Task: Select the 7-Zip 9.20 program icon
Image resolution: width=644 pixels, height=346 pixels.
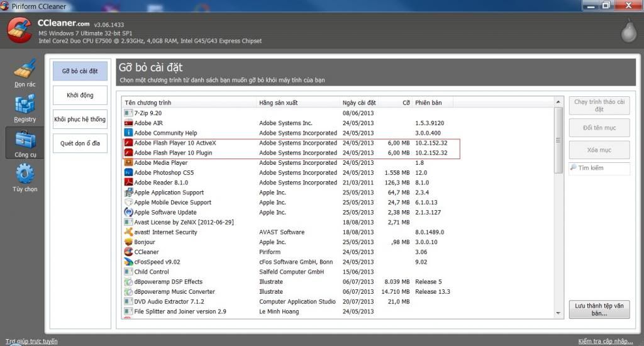Action: tap(128, 113)
